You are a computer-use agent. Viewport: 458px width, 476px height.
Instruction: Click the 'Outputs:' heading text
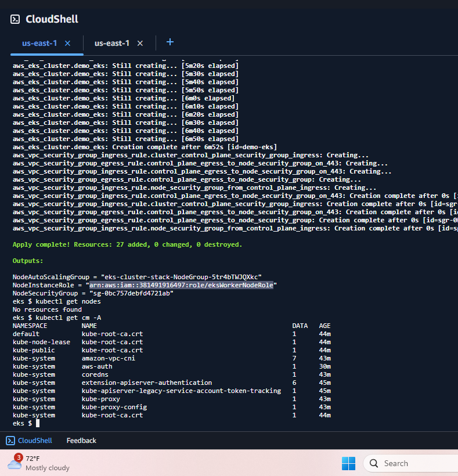pyautogui.click(x=28, y=261)
